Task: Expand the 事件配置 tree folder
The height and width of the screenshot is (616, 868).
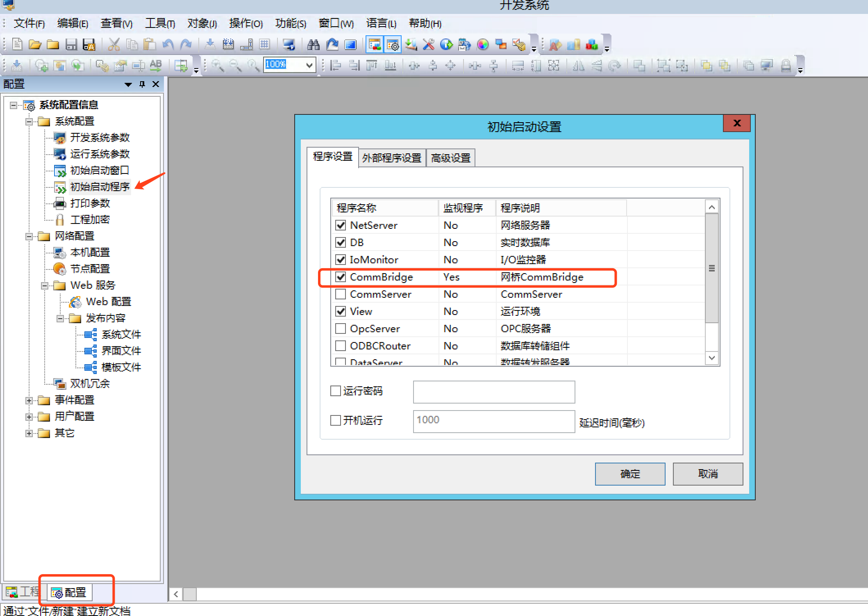Action: (29, 400)
